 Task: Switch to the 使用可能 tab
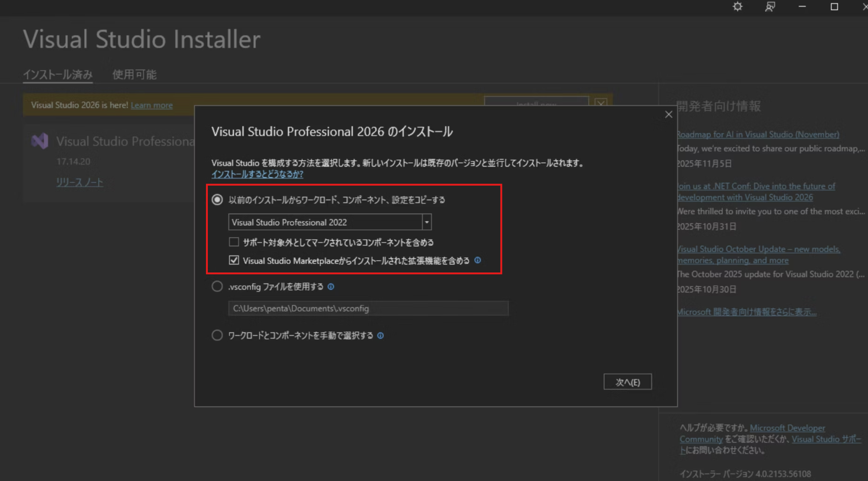[x=134, y=75]
